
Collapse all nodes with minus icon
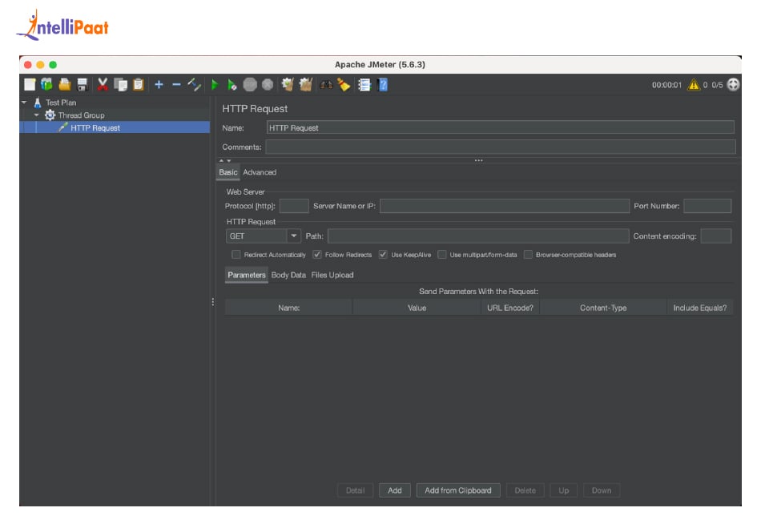(x=177, y=84)
